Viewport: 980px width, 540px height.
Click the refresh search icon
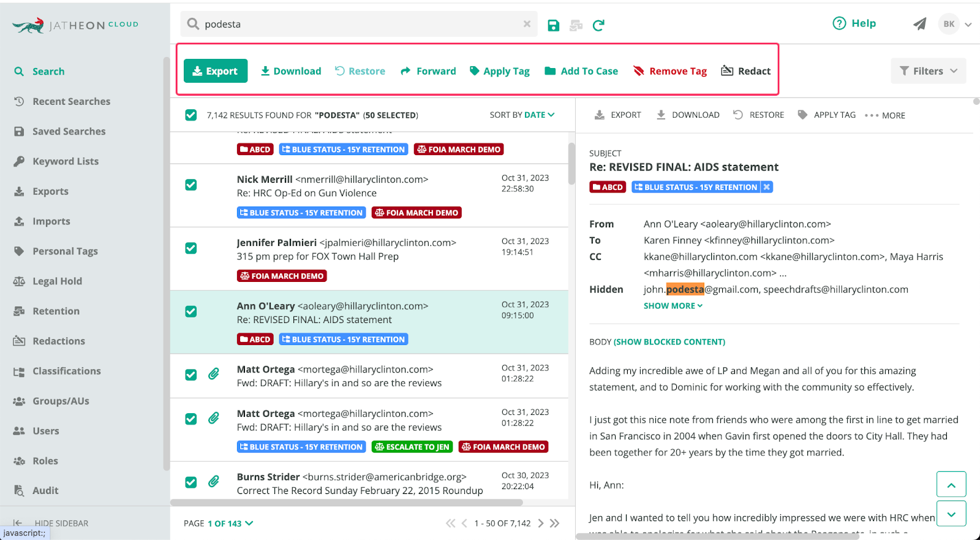tap(598, 25)
